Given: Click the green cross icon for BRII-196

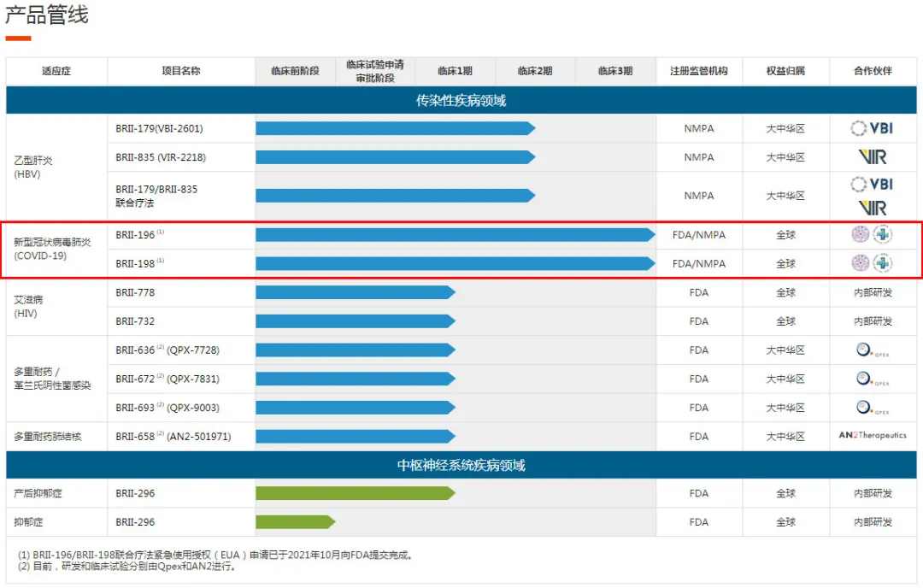Looking at the screenshot, I should (x=881, y=234).
